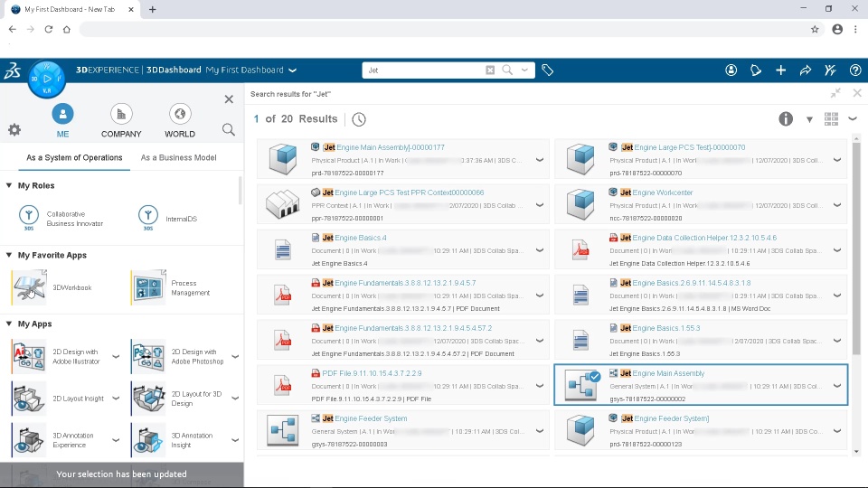
Task: Launch the Process Management app icon
Action: pos(148,287)
